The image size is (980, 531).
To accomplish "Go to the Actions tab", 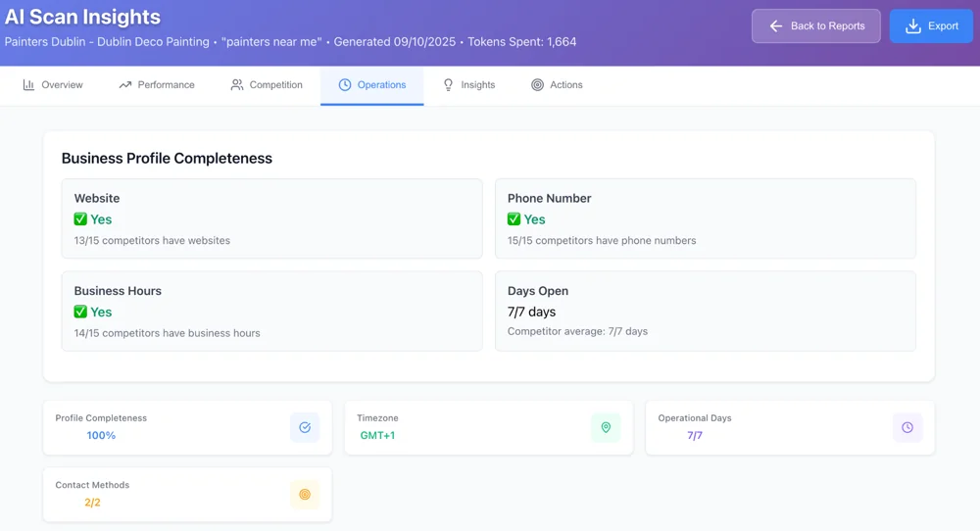I will [x=557, y=85].
